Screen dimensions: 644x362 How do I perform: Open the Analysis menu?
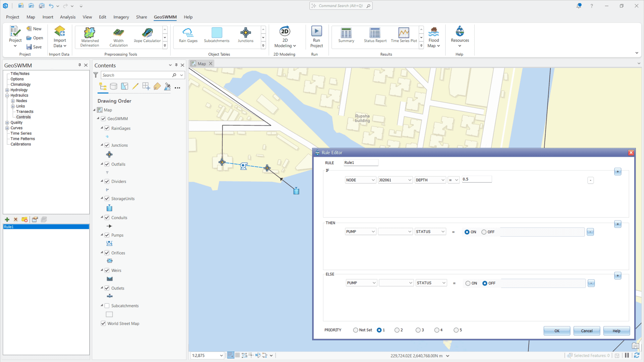pyautogui.click(x=67, y=17)
